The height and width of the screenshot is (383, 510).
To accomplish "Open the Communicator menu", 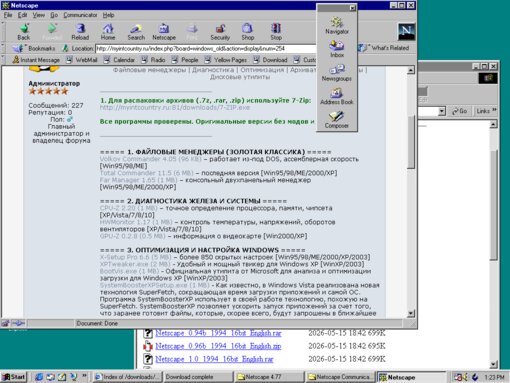I will pyautogui.click(x=80, y=15).
